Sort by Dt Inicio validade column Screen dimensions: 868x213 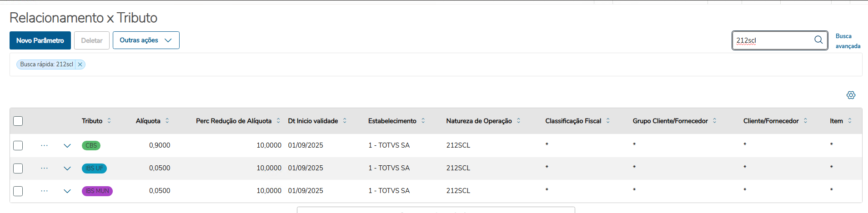pyautogui.click(x=345, y=121)
